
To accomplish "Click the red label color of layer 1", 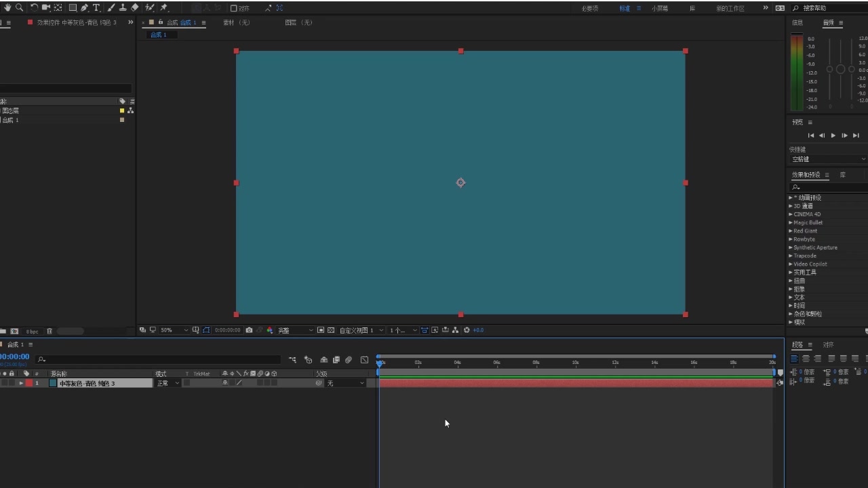I will pyautogui.click(x=29, y=383).
